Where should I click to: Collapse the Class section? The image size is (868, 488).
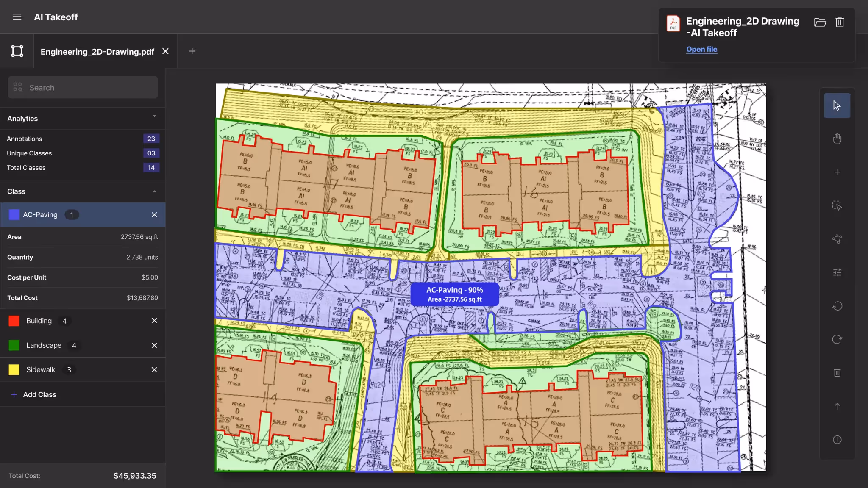(154, 191)
